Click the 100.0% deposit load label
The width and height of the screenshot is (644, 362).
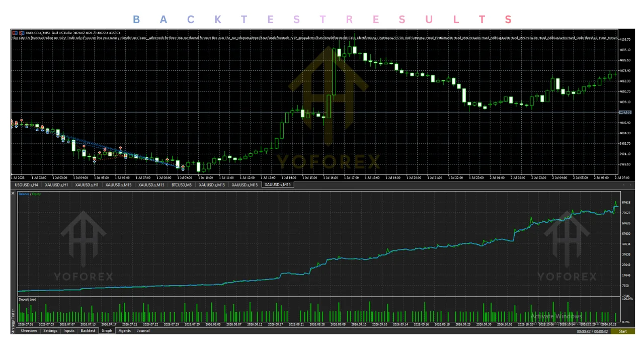click(627, 299)
